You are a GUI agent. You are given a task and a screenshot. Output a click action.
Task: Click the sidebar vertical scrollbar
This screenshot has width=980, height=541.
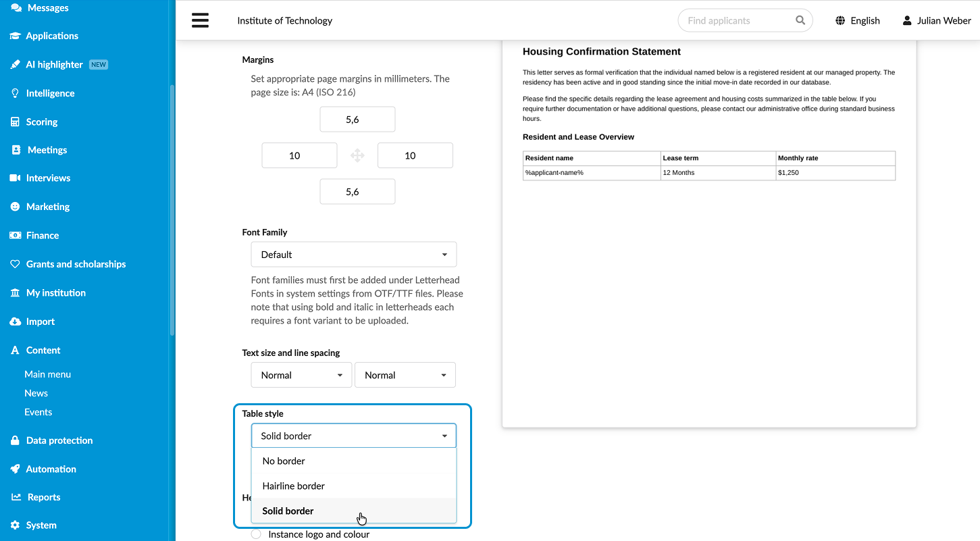172,209
